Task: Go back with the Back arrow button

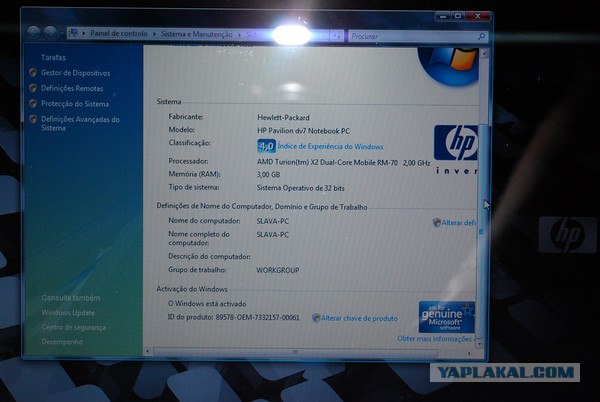Action: 34,33
